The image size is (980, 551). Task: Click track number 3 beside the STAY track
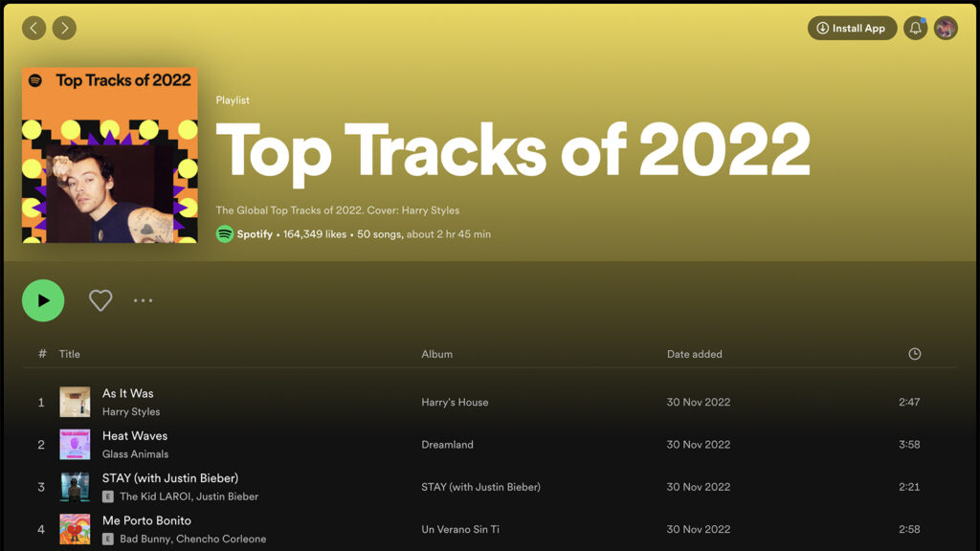(41, 488)
